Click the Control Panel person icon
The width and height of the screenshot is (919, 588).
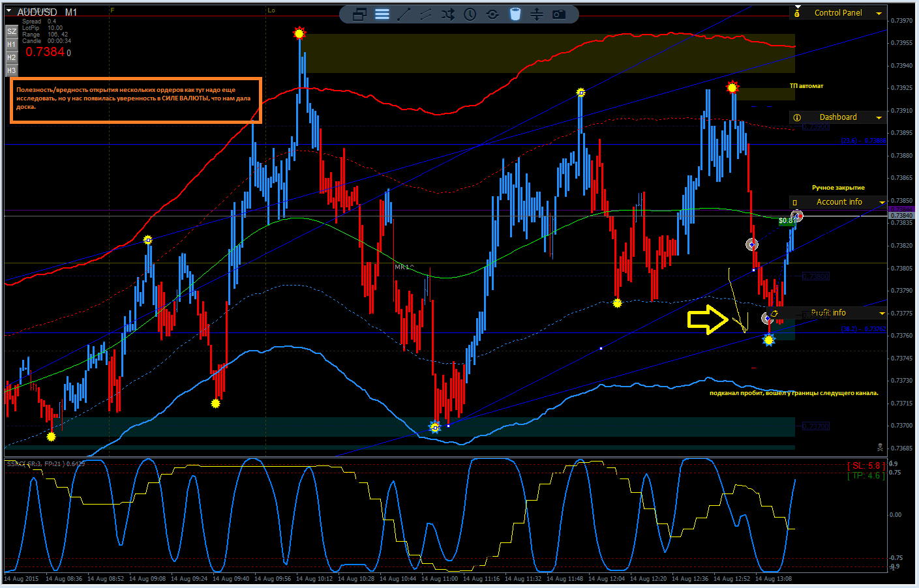click(x=797, y=13)
